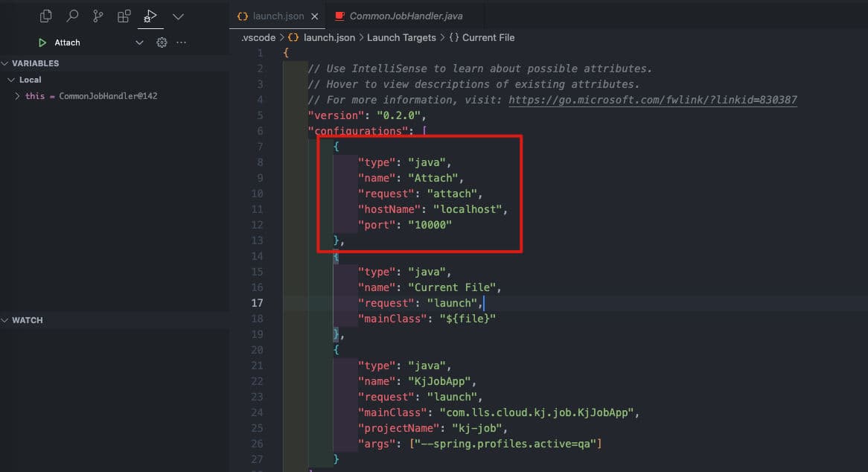Open the debug panel's more actions ellipsis

click(182, 43)
